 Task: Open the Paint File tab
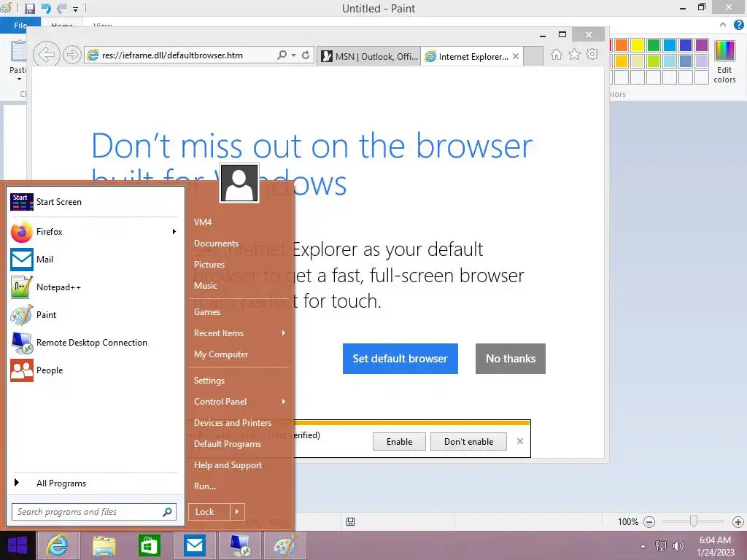coord(20,26)
